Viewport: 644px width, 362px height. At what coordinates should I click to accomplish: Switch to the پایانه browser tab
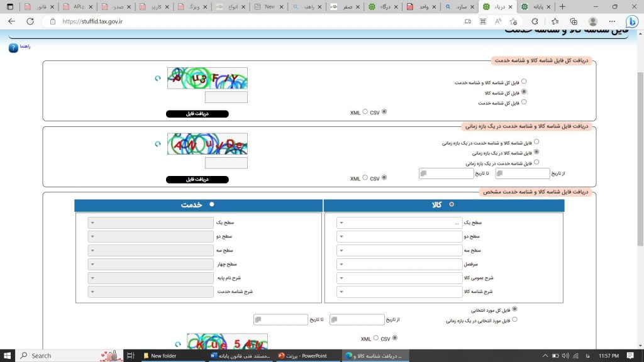tap(536, 6)
